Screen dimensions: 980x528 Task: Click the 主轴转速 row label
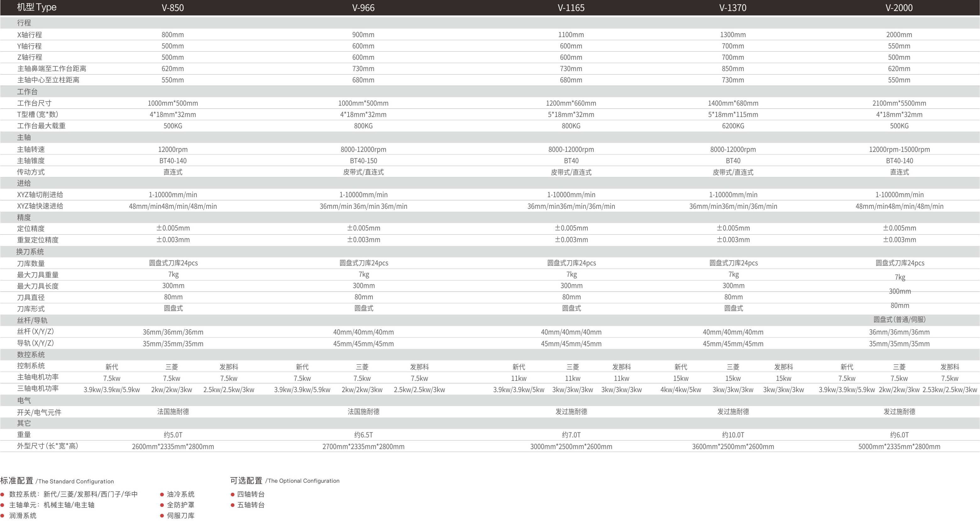[x=31, y=149]
